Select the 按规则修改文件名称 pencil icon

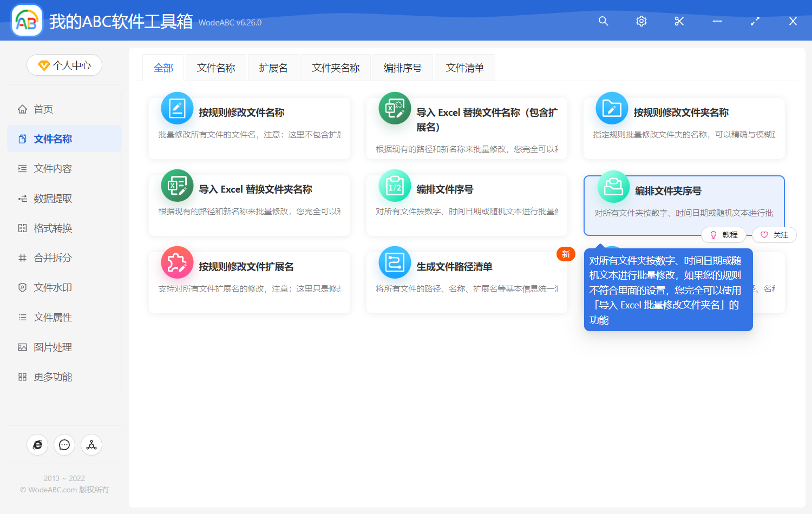tap(177, 108)
